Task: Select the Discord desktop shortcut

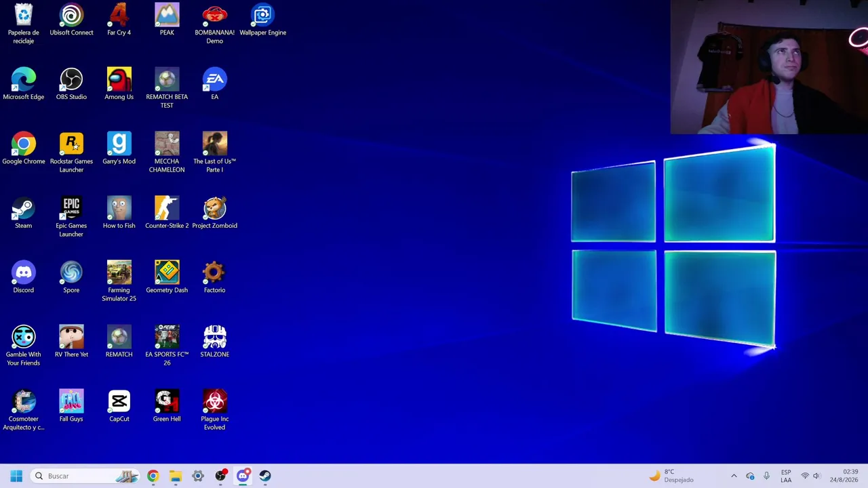Action: 23,278
